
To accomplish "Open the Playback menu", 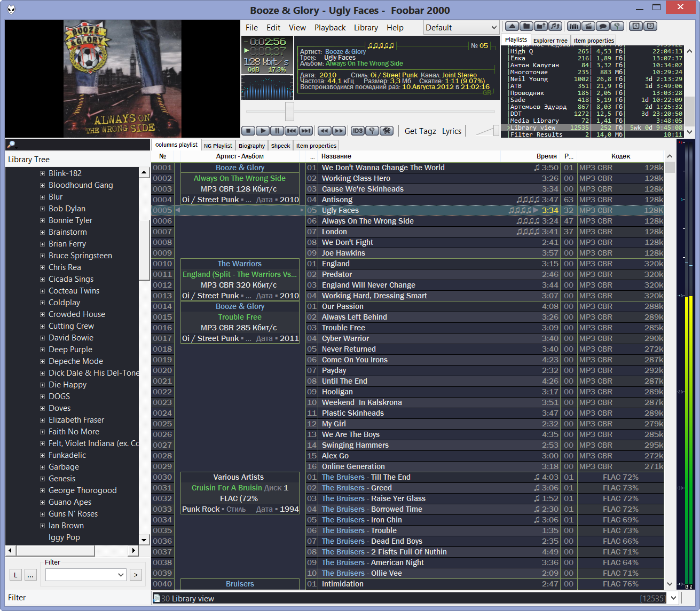I will click(x=329, y=28).
